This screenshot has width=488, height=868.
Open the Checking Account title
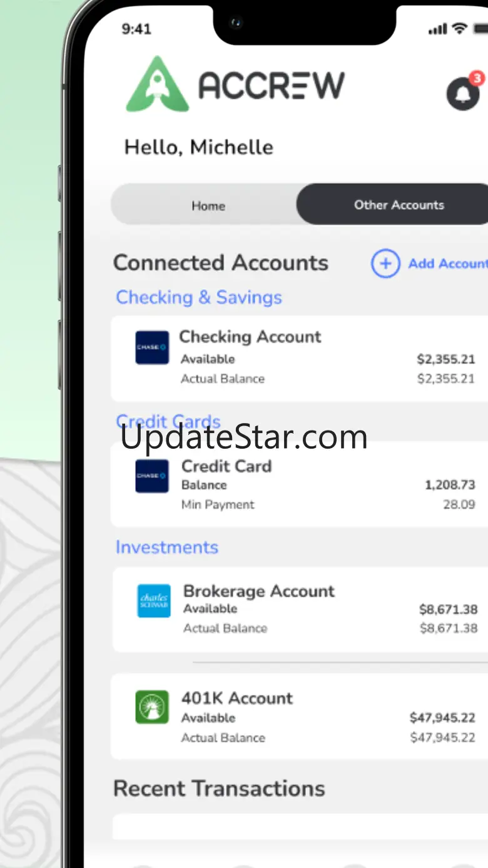coord(250,337)
